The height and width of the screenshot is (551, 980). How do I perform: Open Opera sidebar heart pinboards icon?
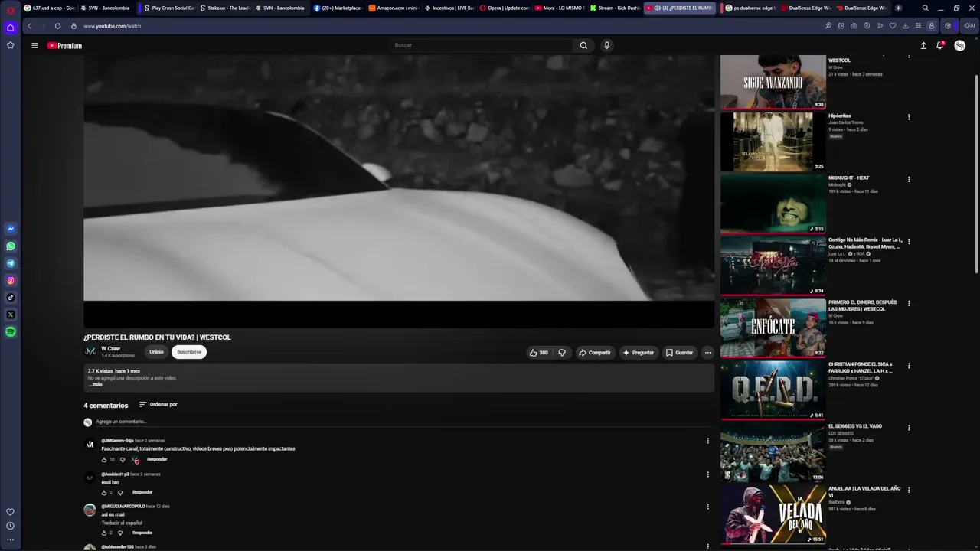click(x=11, y=512)
